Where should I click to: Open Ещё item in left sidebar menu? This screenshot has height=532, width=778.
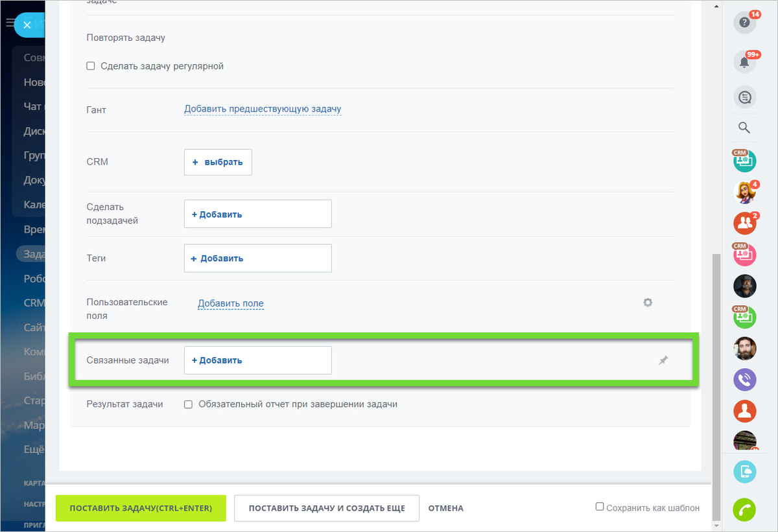tap(34, 449)
